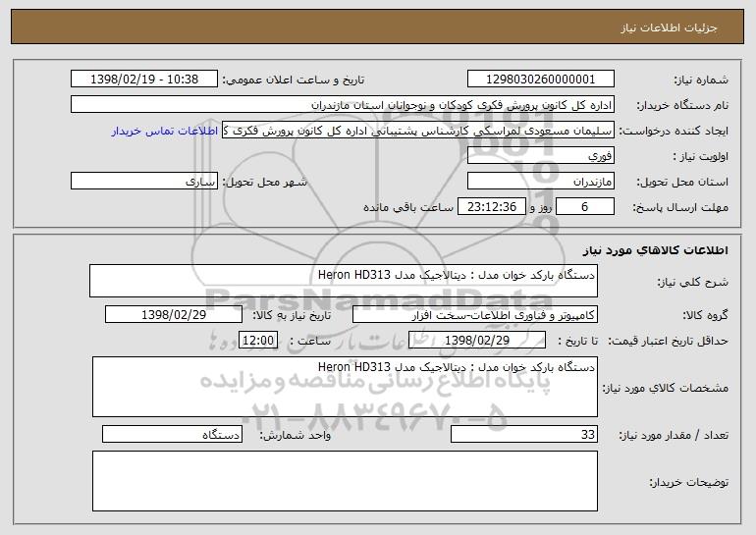Screen dimensions: 756x535
Task: Click the delivery city field ساری
Action: pos(144,182)
